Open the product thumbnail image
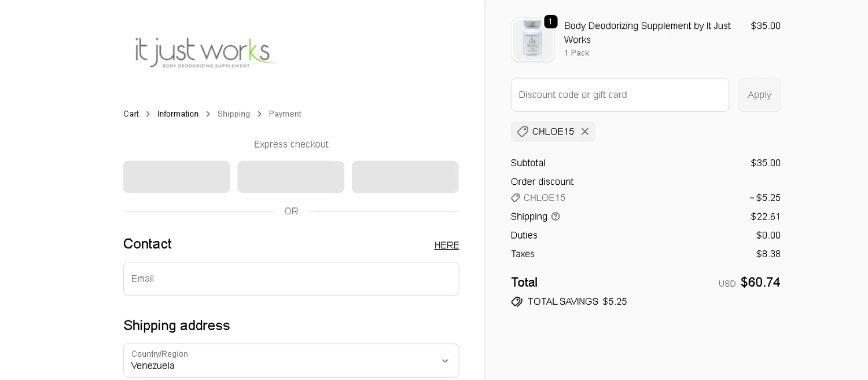 [x=532, y=39]
